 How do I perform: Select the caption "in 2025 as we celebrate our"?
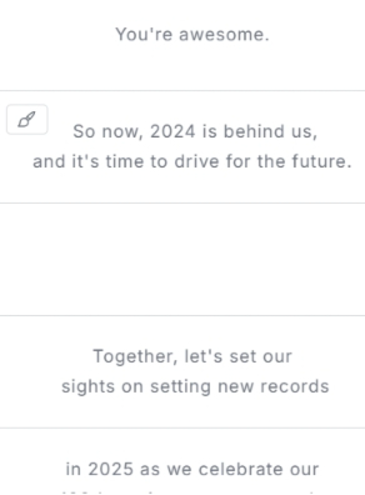pos(192,469)
